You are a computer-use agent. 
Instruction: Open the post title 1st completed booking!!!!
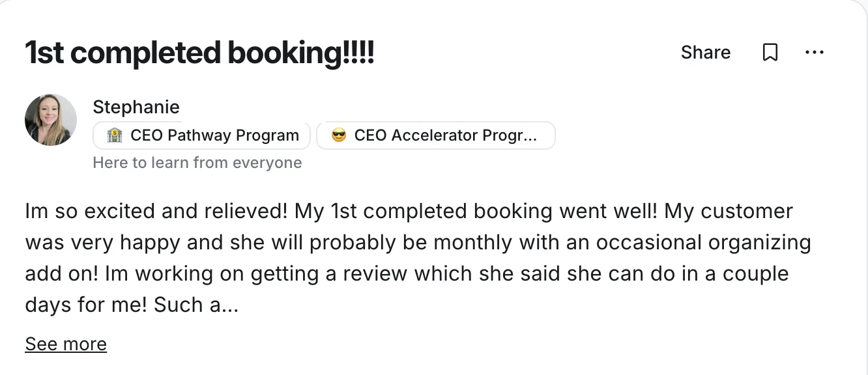[199, 53]
